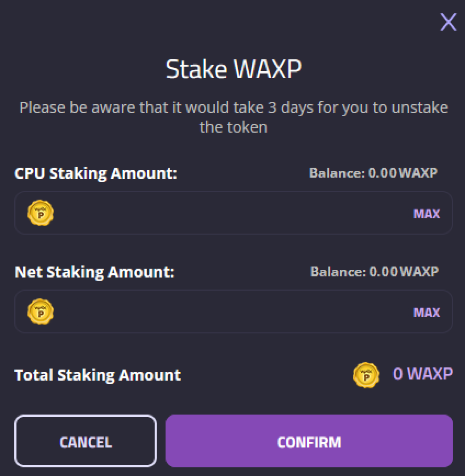Click the word Balance above CPU field
Screen dimensions: 465x476
point(336,173)
